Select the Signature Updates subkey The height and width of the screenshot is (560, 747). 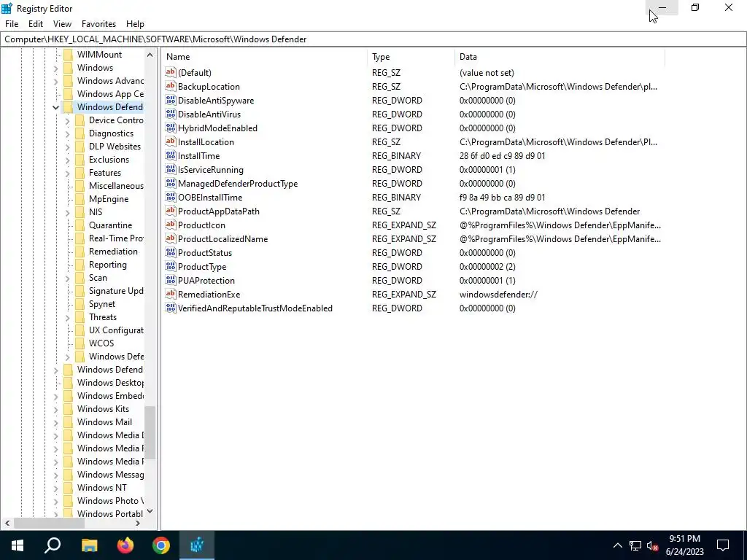[116, 290]
